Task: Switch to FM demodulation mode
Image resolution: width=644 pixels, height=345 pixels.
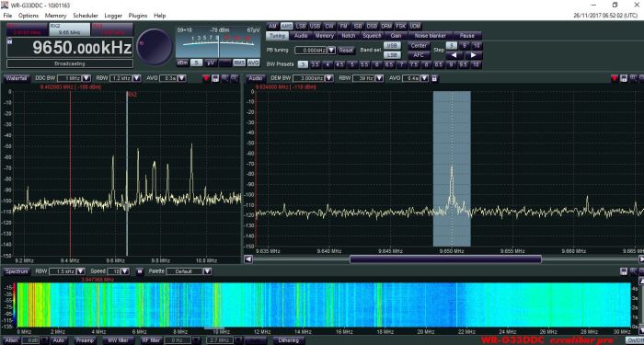Action: [x=343, y=26]
